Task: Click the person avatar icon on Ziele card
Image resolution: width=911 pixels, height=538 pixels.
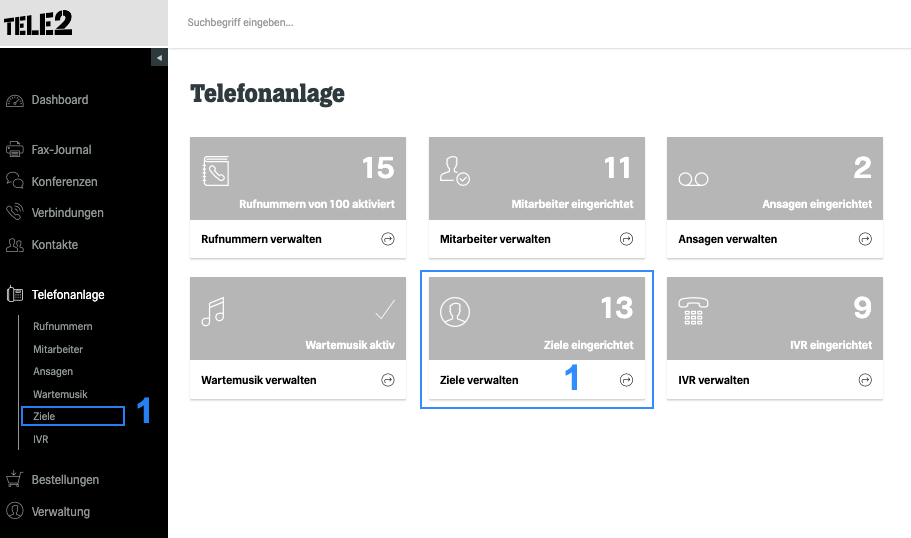Action: (x=455, y=312)
